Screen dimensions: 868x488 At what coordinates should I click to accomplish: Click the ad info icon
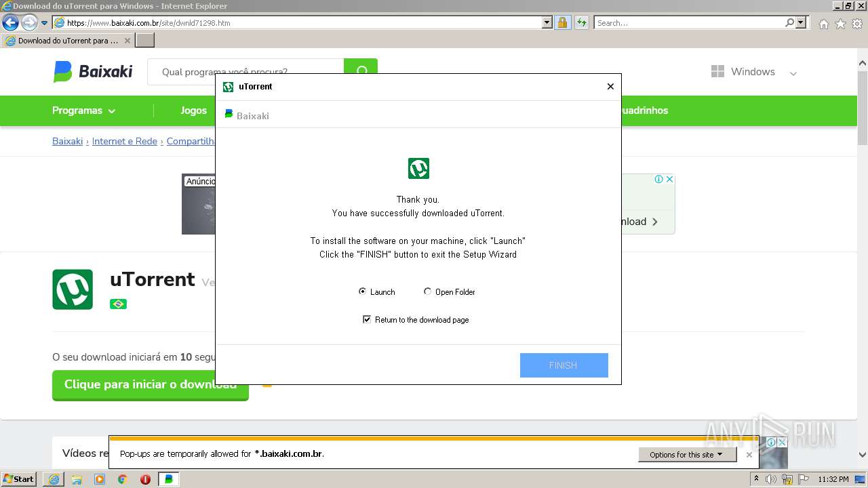pyautogui.click(x=658, y=179)
